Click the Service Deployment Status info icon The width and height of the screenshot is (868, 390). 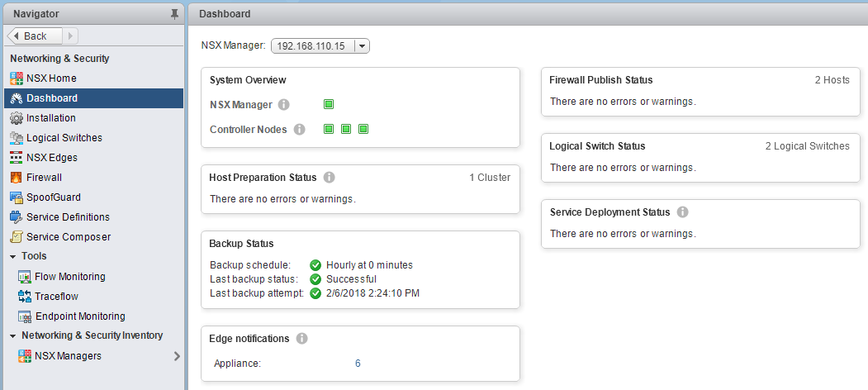point(682,212)
